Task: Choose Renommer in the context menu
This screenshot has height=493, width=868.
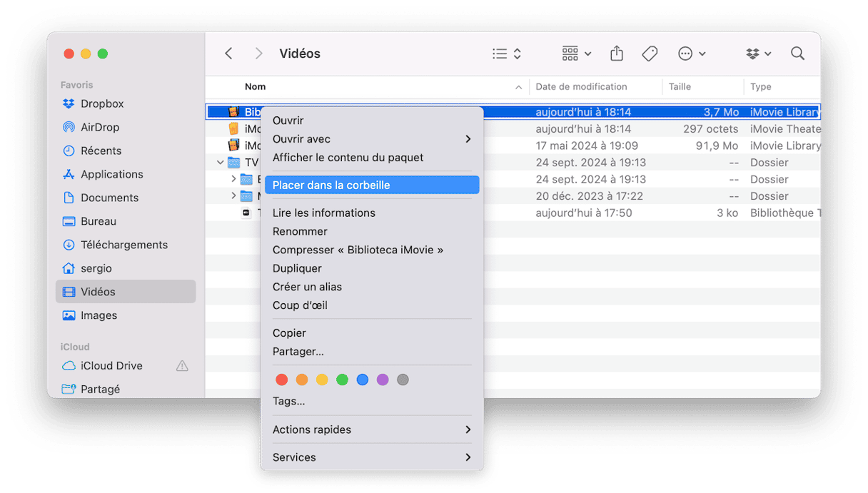Action: [x=372, y=231]
